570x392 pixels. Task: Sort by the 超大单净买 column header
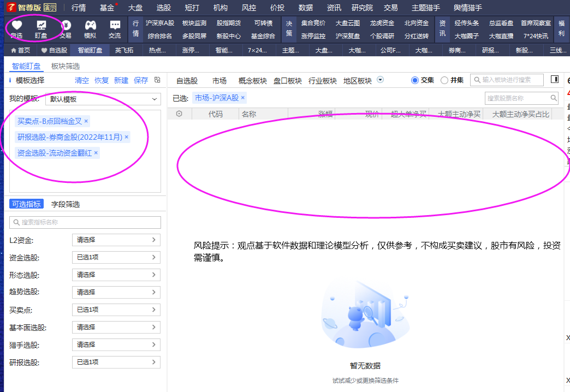(x=408, y=114)
